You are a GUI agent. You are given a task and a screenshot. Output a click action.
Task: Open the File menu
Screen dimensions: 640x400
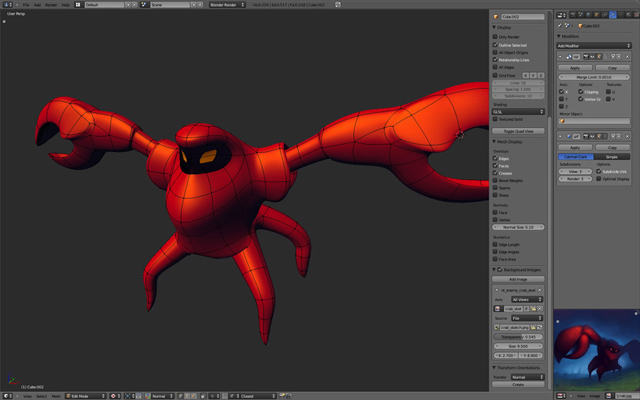[x=26, y=5]
